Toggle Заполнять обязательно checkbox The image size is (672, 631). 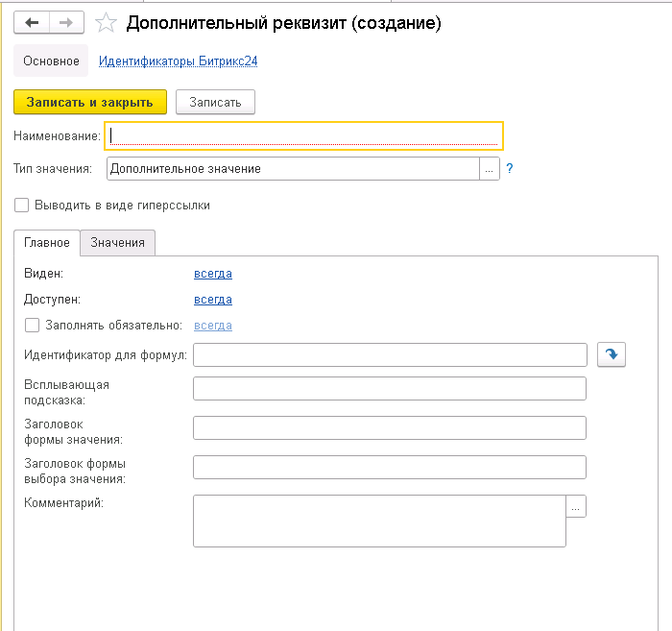[x=32, y=326]
